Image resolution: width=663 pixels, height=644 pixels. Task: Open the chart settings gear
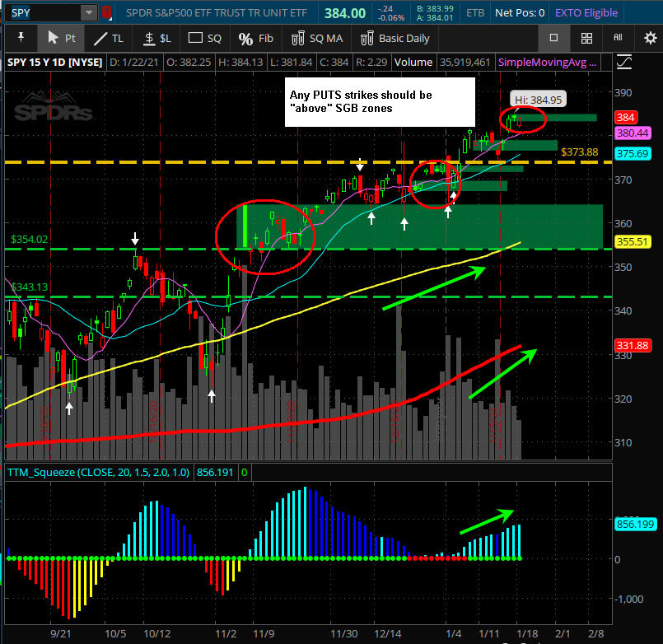649,38
